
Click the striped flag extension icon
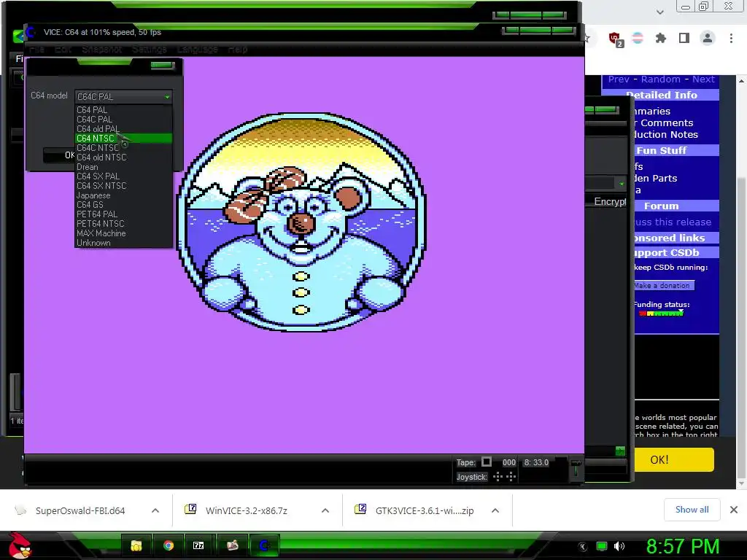pyautogui.click(x=638, y=38)
